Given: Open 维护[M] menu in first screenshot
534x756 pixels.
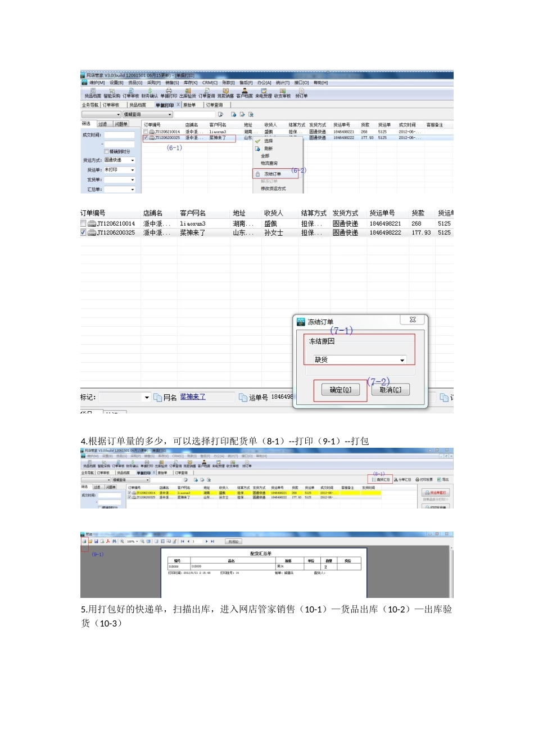Looking at the screenshot, I should 97,83.
